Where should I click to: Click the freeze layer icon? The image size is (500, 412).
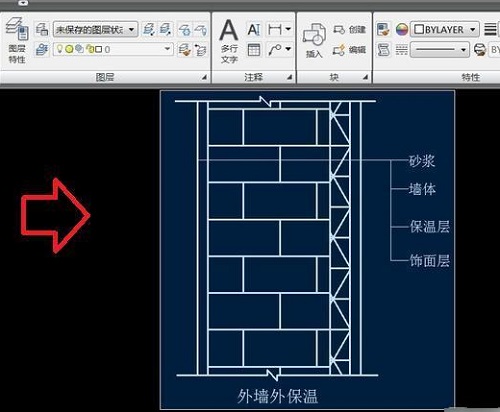tap(184, 30)
